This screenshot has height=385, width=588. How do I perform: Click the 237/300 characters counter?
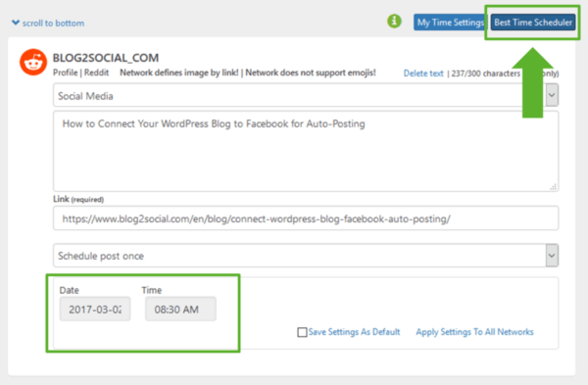click(486, 73)
